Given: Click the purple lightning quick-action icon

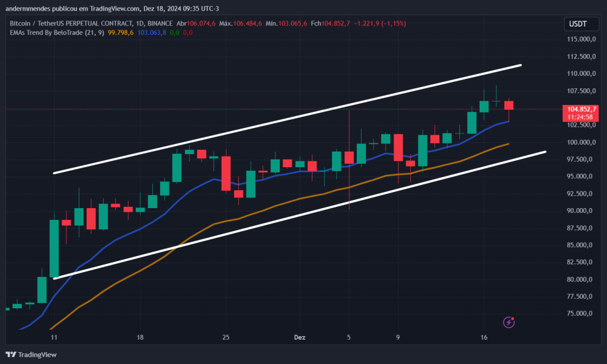Looking at the screenshot, I should tap(509, 322).
